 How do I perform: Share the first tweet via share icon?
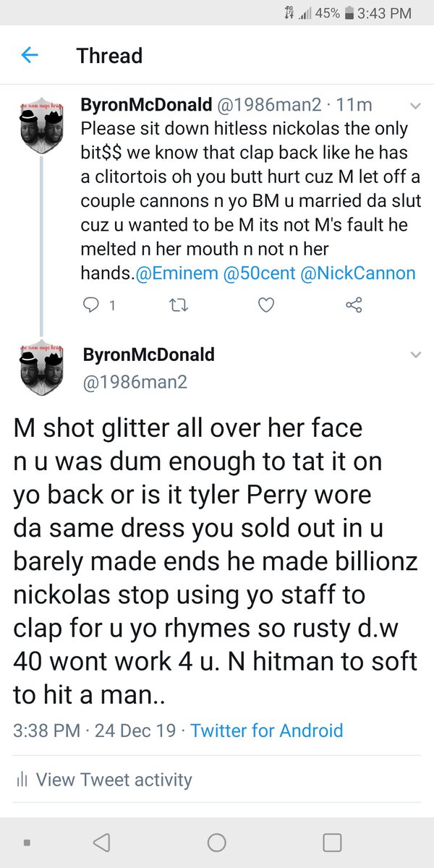354,306
